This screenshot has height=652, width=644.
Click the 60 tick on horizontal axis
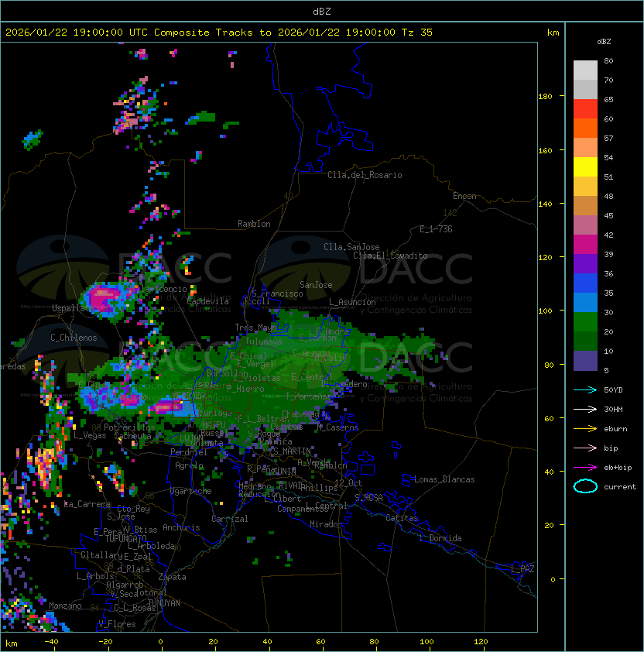click(x=320, y=642)
